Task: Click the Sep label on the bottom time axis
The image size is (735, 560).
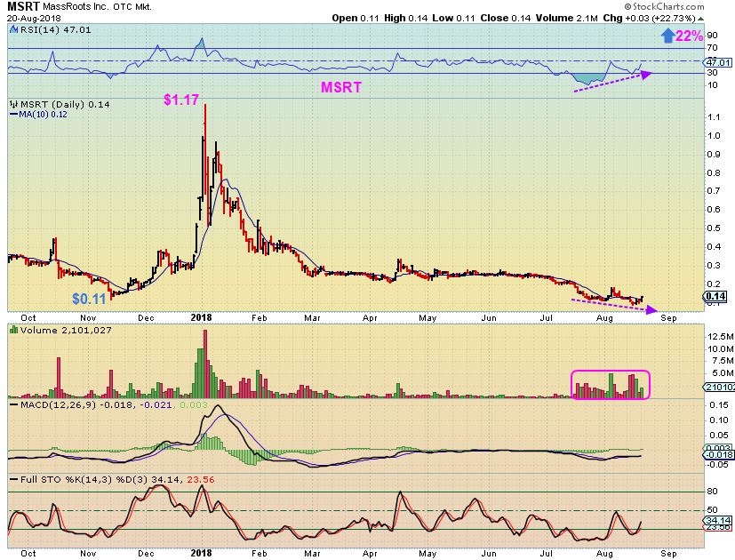Action: point(668,554)
